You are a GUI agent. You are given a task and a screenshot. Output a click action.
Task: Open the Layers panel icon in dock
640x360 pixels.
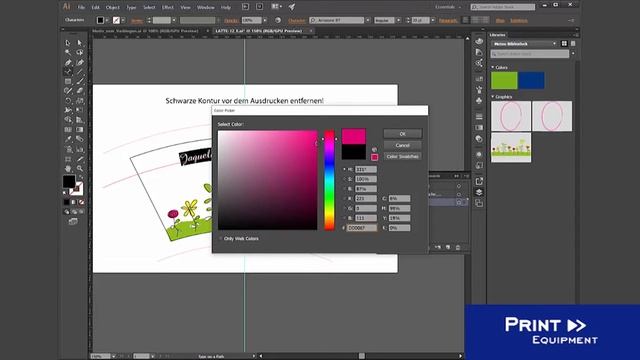(x=479, y=192)
